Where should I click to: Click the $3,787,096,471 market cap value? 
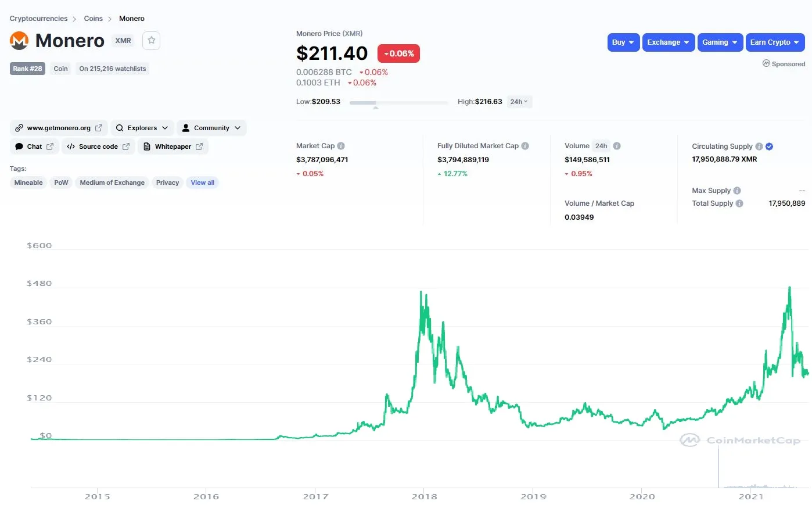point(322,159)
